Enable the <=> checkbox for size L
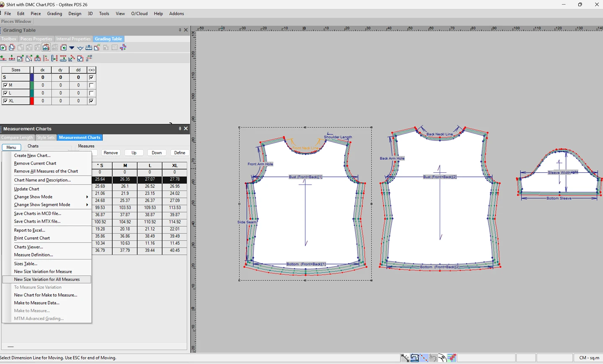Viewport: 603px width, 364px height. point(91,93)
